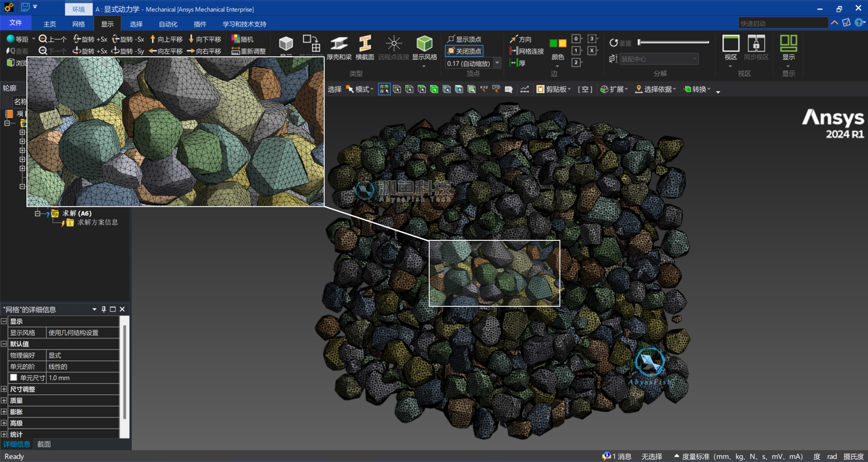Viewport: 868px width, 462px height.
Task: Switch to the Selection ribbon tab
Action: tap(136, 24)
